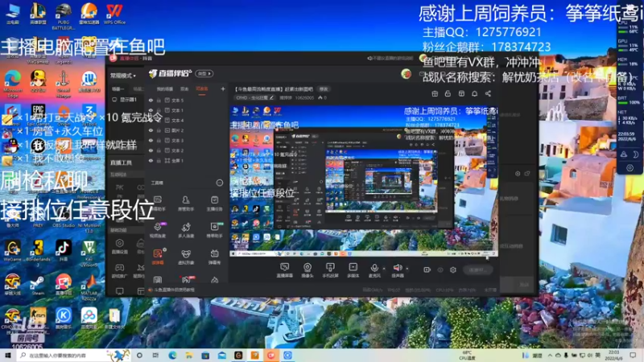This screenshot has width=644, height=362.
Task: Hide the 全屏 1 source layer
Action: click(151, 161)
